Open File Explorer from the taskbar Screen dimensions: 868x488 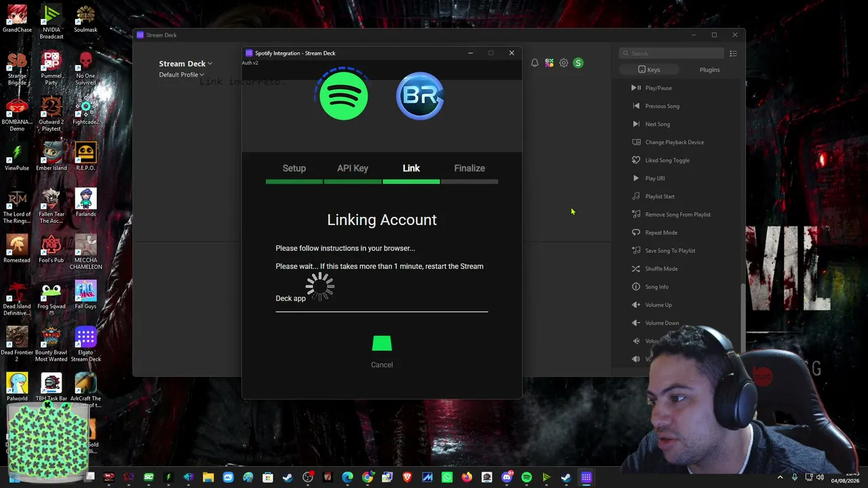coord(208,478)
